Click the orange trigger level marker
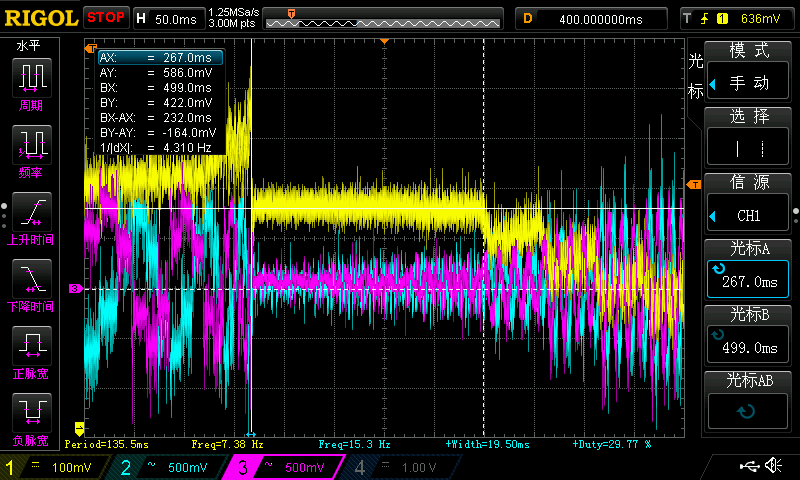 coord(694,185)
